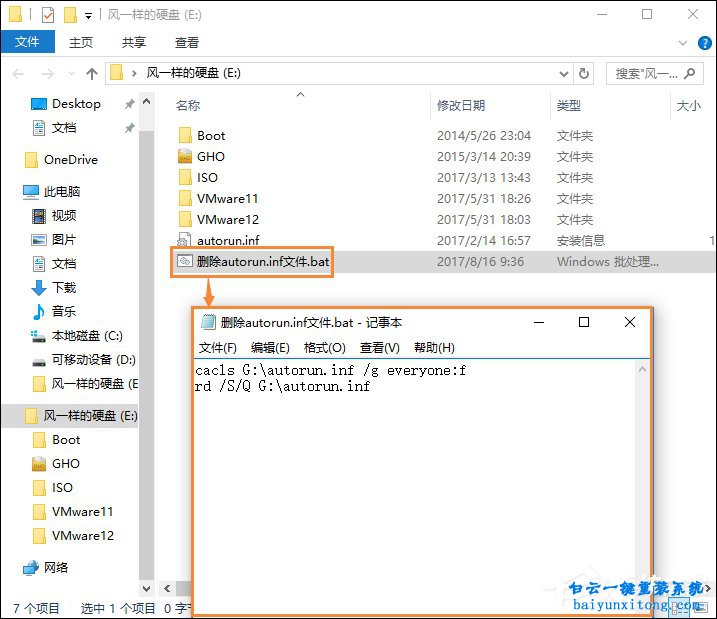717x619 pixels.
Task: Sort by 名称 column header
Action: 188,106
